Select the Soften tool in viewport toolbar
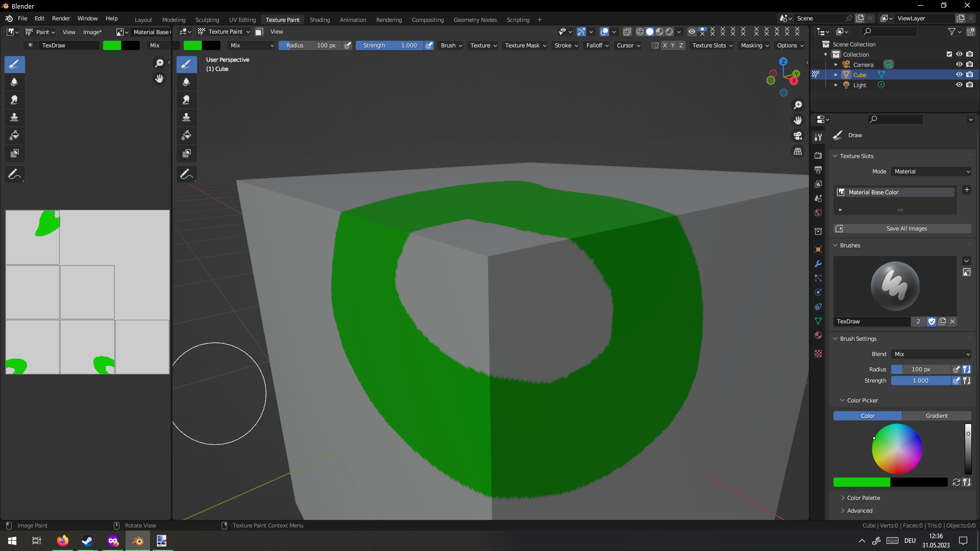This screenshot has height=551, width=980. pyautogui.click(x=186, y=82)
